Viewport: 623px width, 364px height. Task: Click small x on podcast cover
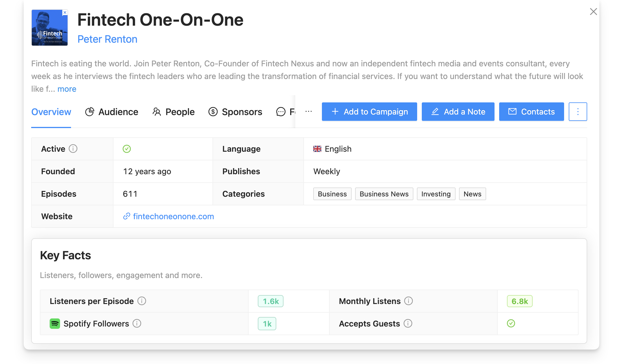65,12
